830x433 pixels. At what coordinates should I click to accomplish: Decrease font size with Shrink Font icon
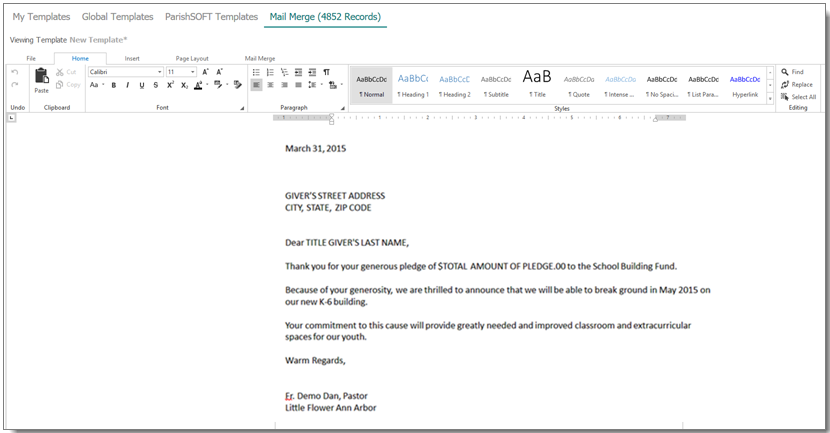click(219, 72)
